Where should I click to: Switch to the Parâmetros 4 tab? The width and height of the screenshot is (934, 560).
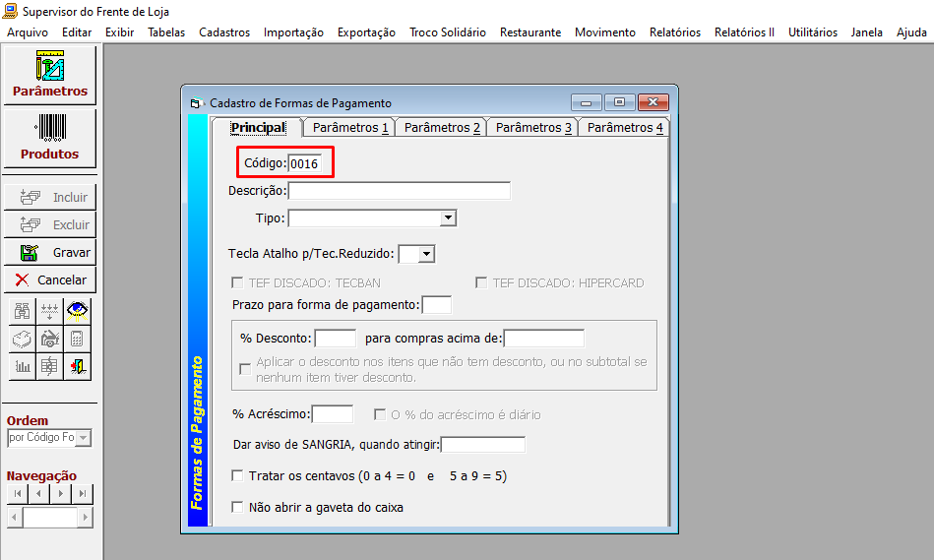625,128
